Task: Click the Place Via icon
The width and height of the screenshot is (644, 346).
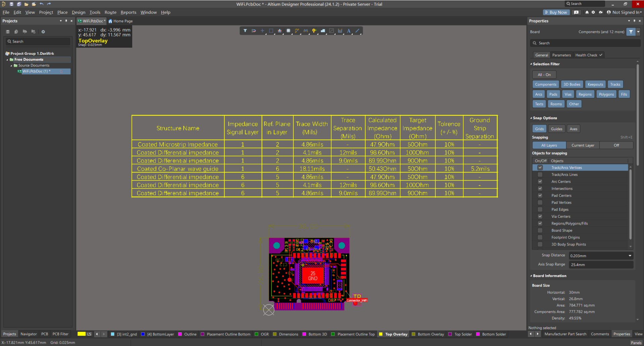Action: coord(314,31)
